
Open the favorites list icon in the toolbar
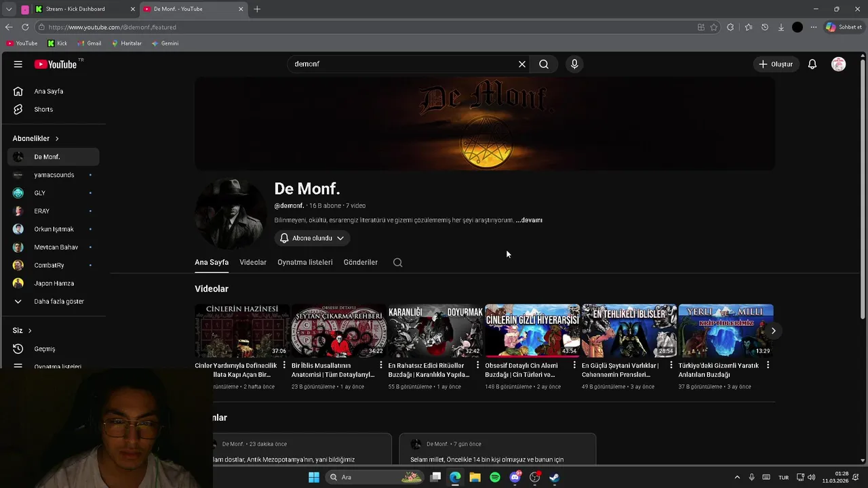pyautogui.click(x=748, y=27)
